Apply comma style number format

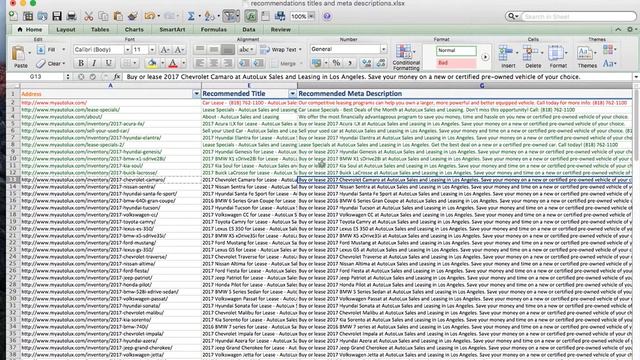coord(350,63)
